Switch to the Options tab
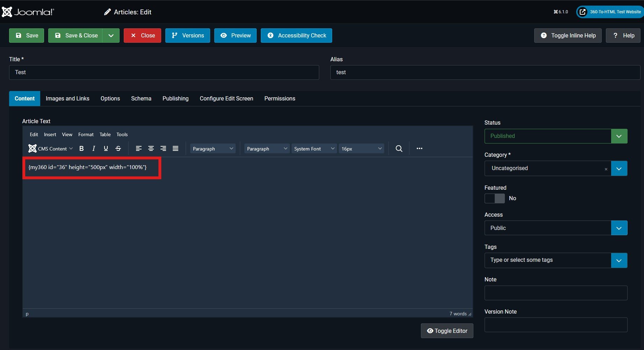Viewport: 644px width, 350px height. pyautogui.click(x=110, y=99)
